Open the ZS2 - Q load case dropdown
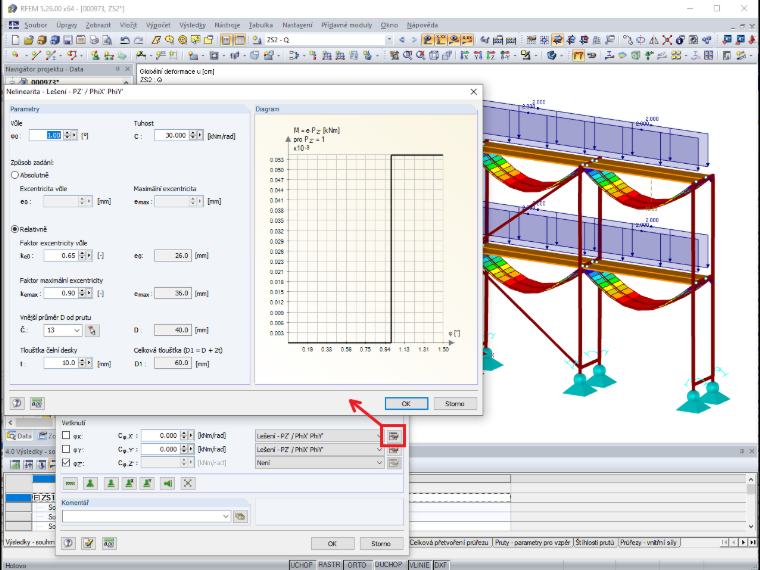The image size is (760, 570). (388, 40)
